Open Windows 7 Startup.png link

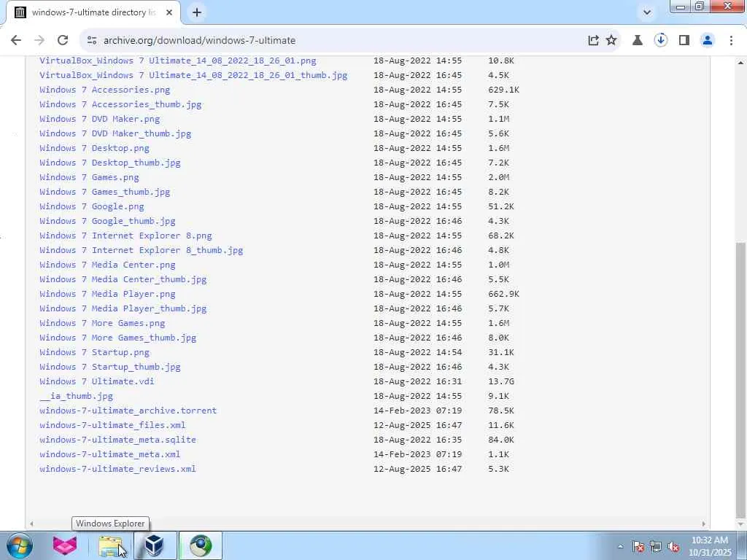(94, 352)
